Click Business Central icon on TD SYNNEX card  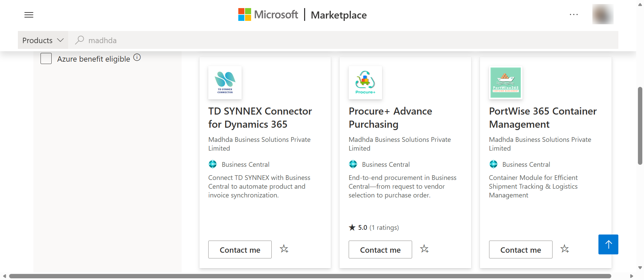(x=213, y=164)
